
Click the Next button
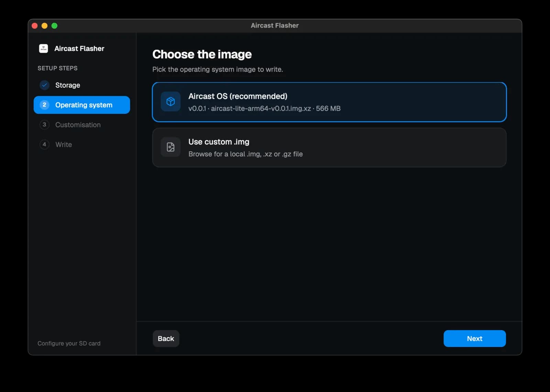[x=475, y=339]
